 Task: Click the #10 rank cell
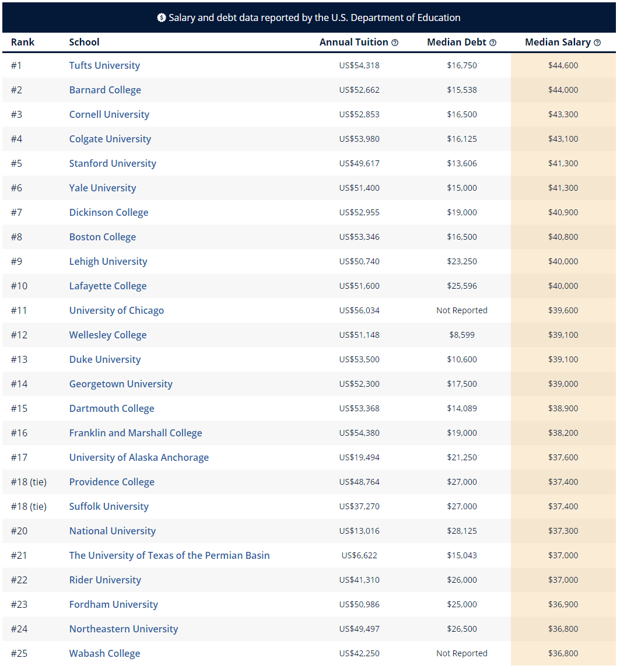(19, 286)
